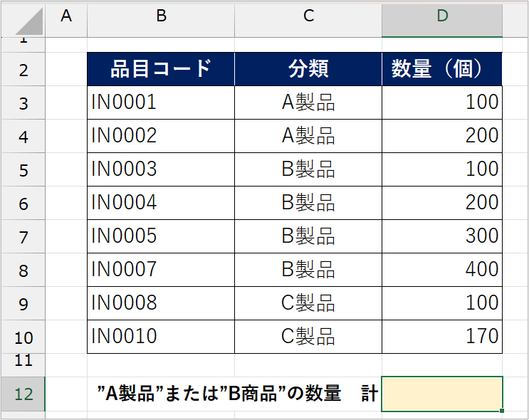
Task: Select cell containing IN0001
Action: click(x=161, y=103)
